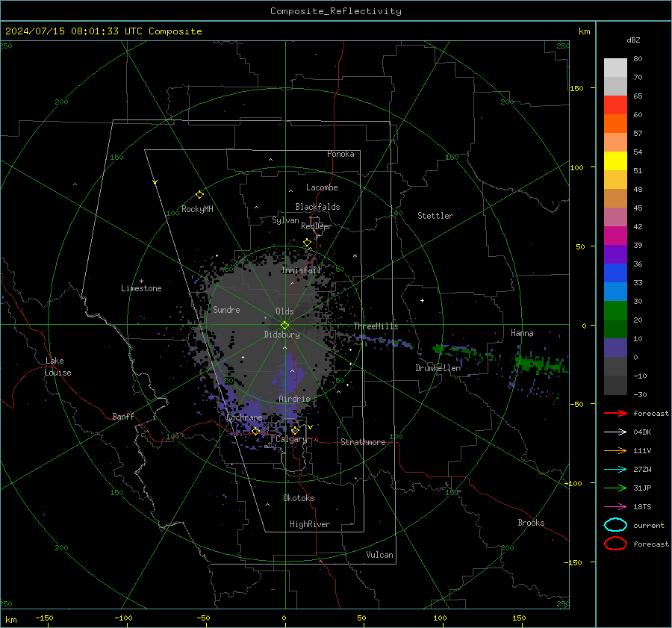The height and width of the screenshot is (628, 672).
Task: Click the dBZ legend heading
Action: [633, 40]
